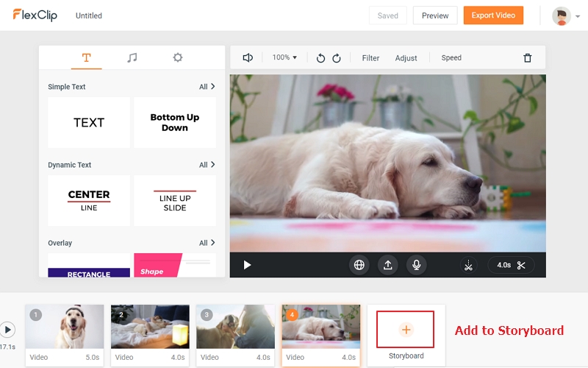Click the Untitled project name
The height and width of the screenshot is (368, 588).
click(x=88, y=15)
